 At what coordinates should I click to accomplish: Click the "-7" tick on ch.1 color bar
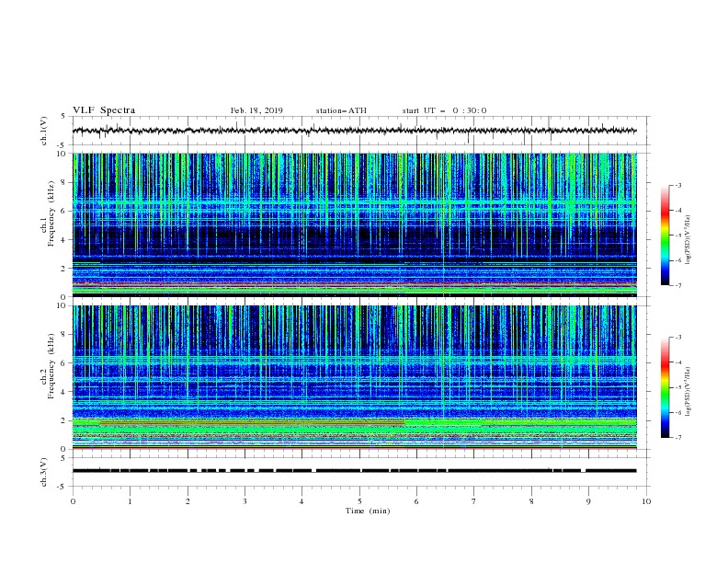pyautogui.click(x=677, y=285)
